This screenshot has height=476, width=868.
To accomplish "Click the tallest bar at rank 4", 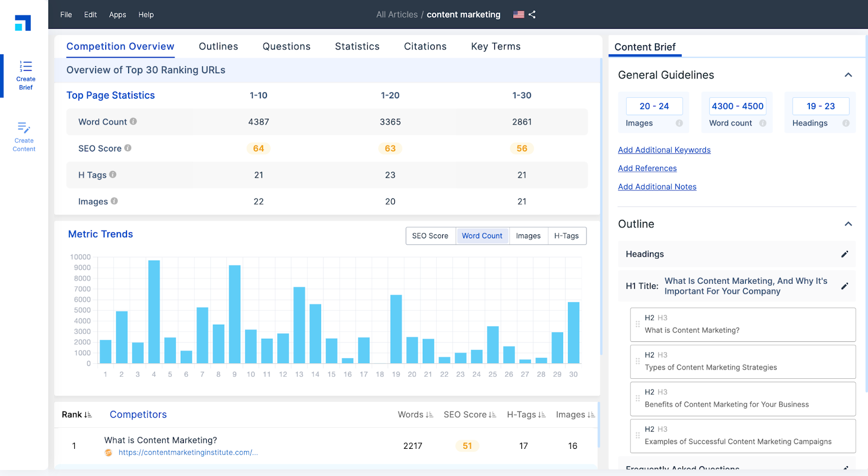I will coord(154,312).
